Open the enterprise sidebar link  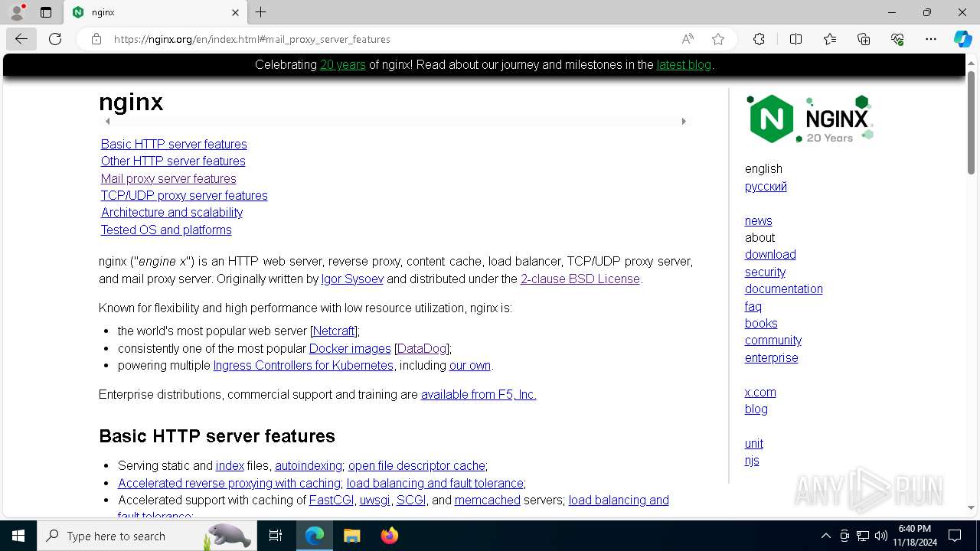point(772,357)
